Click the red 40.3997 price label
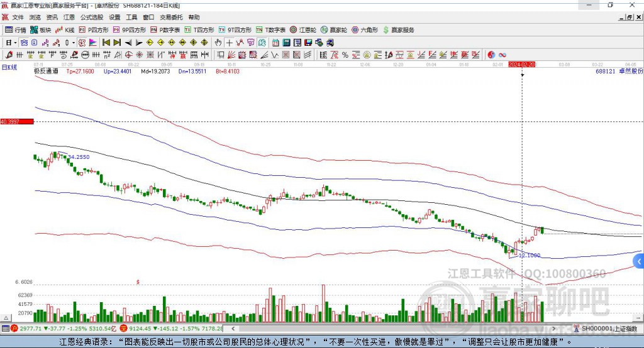 click(17, 121)
